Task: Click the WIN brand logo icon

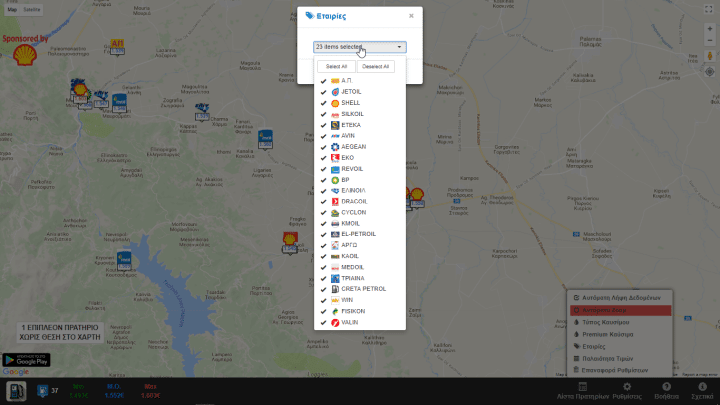Action: pos(335,300)
